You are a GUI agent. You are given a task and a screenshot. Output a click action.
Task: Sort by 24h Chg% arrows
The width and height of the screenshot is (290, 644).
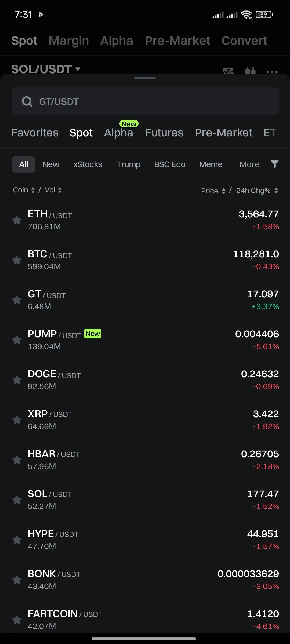point(276,191)
